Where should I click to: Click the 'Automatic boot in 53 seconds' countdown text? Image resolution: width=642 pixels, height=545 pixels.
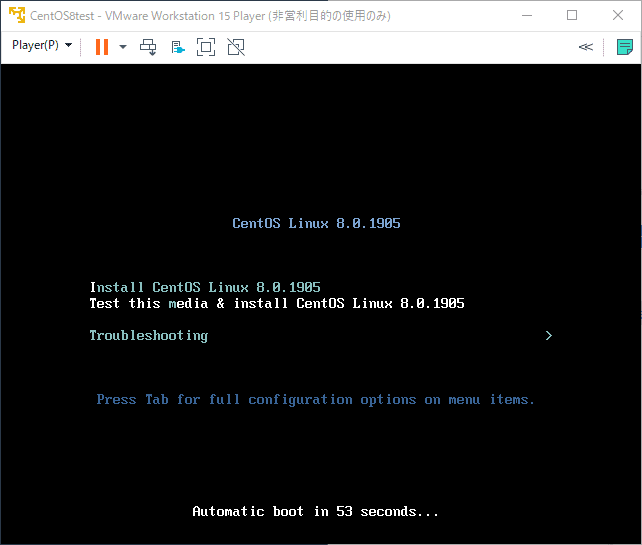pos(315,511)
